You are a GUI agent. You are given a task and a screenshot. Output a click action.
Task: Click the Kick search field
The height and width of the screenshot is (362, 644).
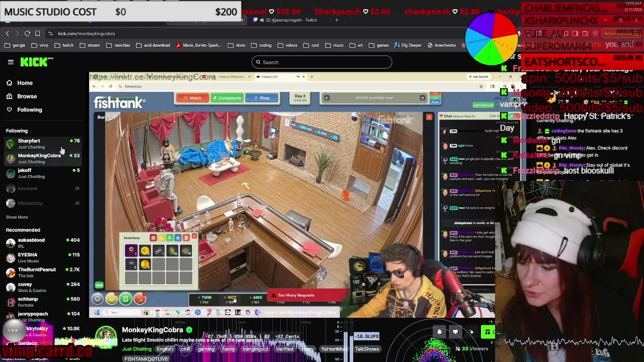click(x=322, y=62)
